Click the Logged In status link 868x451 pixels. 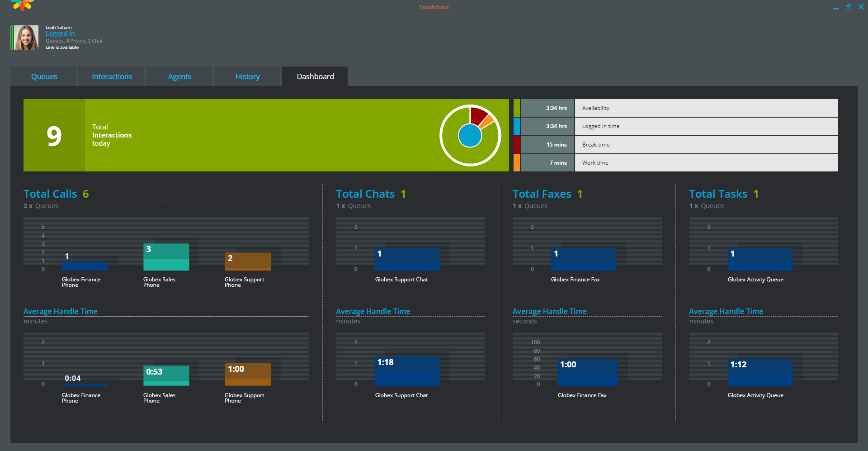pyautogui.click(x=60, y=33)
